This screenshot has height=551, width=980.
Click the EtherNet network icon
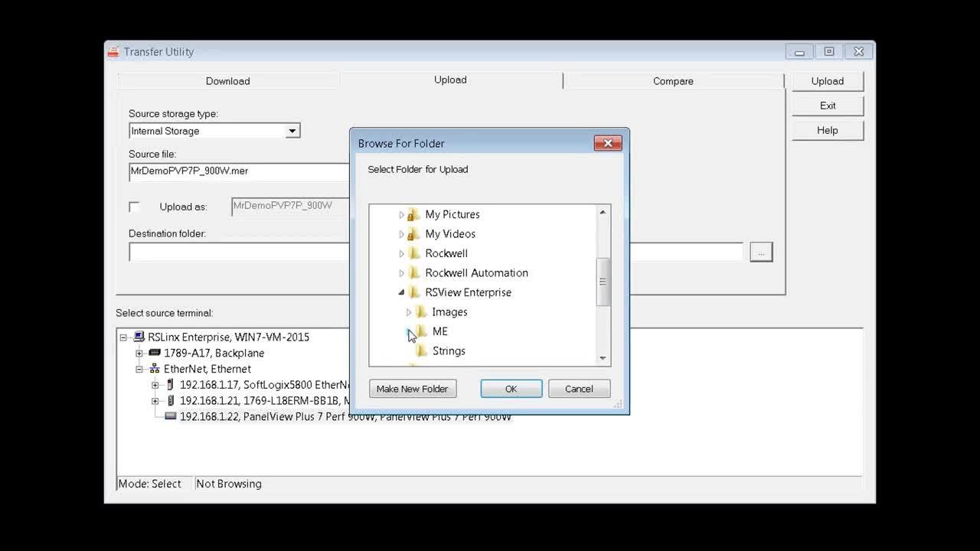(155, 369)
